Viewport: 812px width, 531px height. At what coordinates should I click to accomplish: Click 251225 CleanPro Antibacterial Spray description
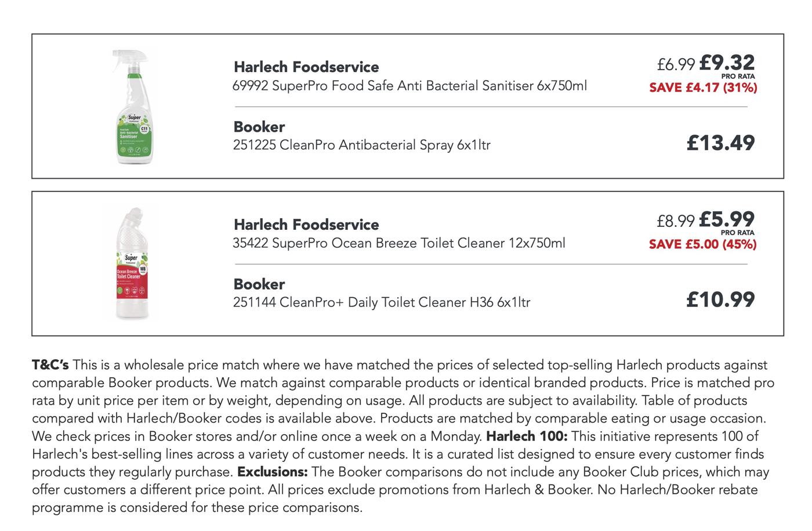pos(362,145)
